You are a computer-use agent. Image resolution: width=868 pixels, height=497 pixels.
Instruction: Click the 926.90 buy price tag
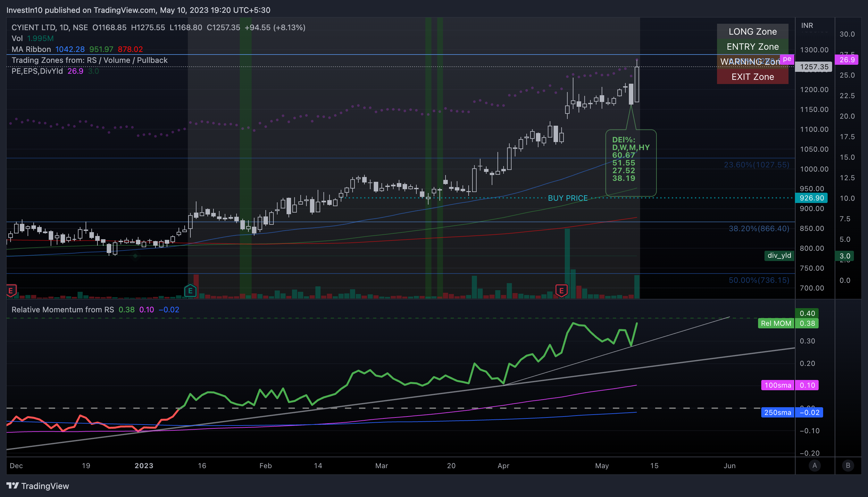point(812,198)
